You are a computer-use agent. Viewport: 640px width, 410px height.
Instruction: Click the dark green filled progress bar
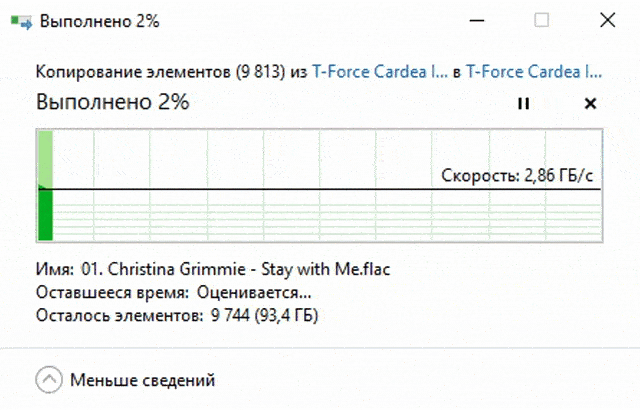tap(45, 215)
